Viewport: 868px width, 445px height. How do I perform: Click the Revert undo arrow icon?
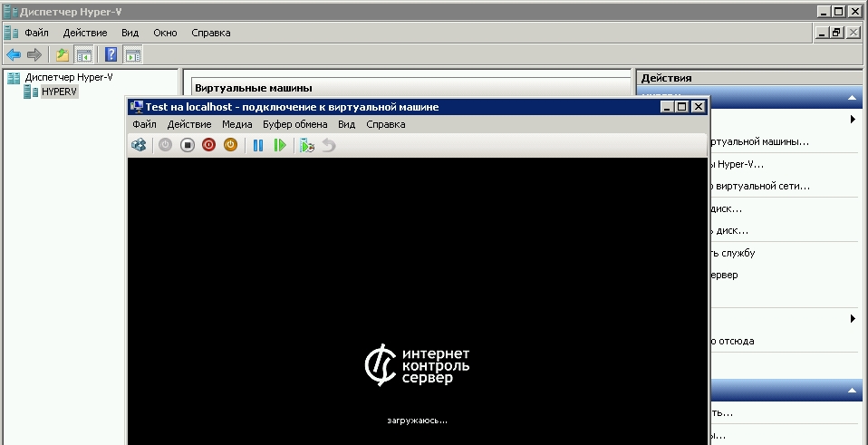[329, 145]
